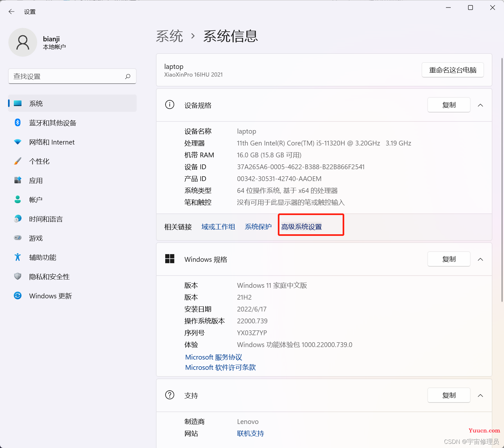This screenshot has width=504, height=448.
Task: Go to Windows 更新 page
Action: click(72, 296)
